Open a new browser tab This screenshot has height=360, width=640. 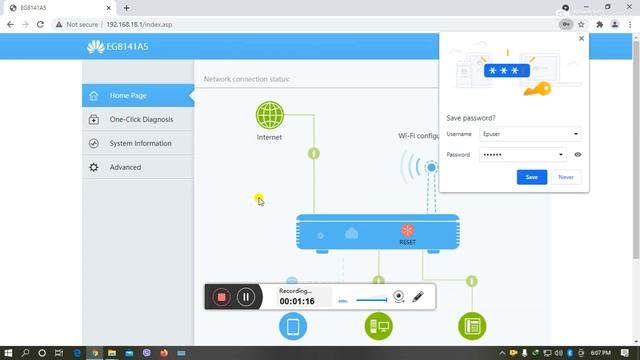(x=127, y=8)
